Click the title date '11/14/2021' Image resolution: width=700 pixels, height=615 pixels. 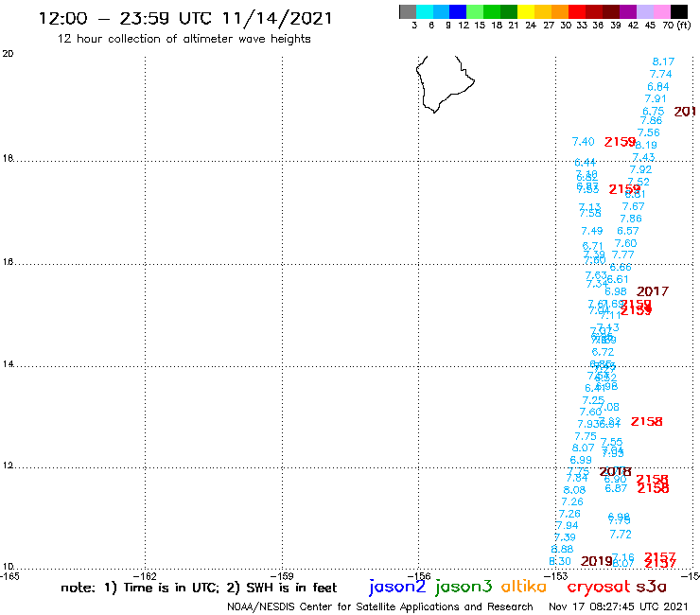[x=277, y=18]
